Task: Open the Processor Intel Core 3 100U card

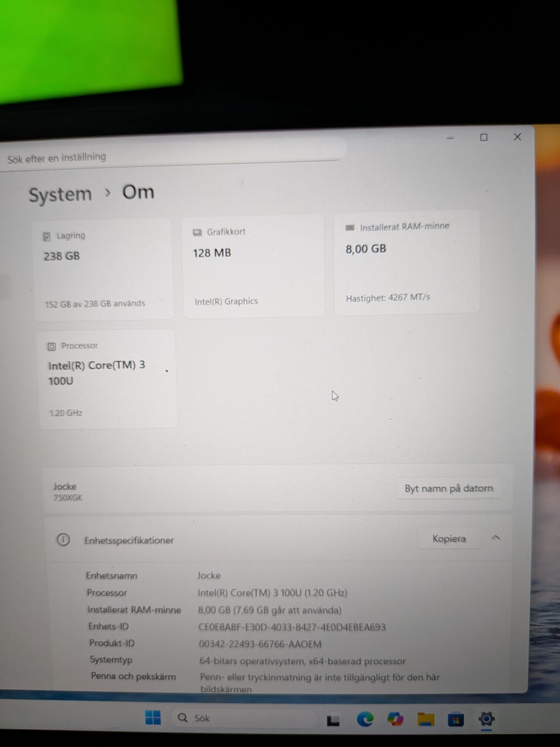Action: [x=107, y=379]
